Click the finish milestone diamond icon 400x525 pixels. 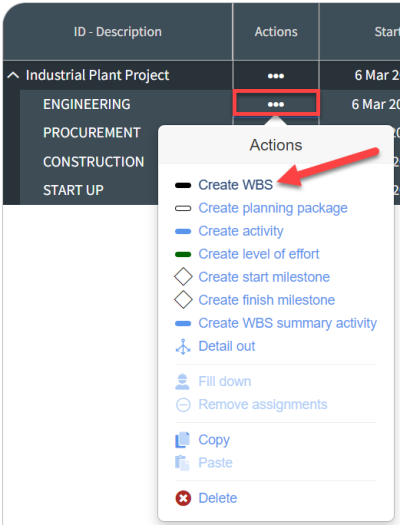coord(183,300)
